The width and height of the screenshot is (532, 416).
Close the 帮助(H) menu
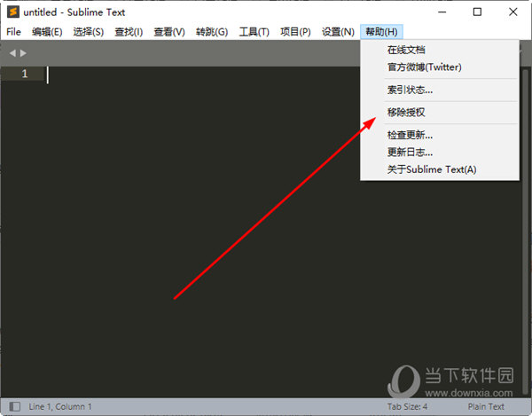(381, 32)
